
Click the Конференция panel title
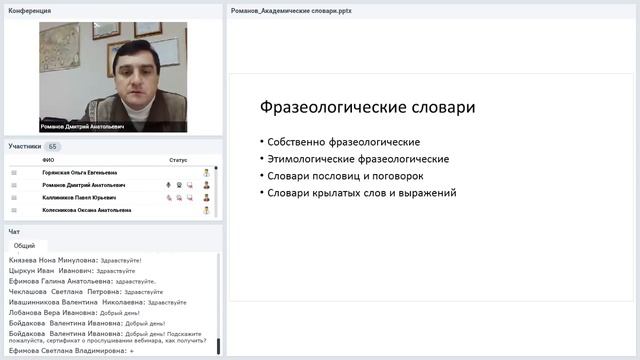pos(29,11)
